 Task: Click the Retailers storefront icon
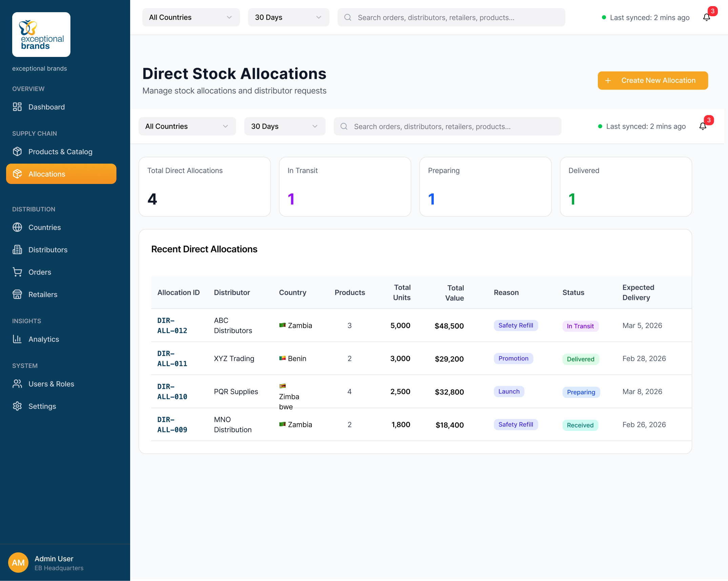tap(17, 294)
